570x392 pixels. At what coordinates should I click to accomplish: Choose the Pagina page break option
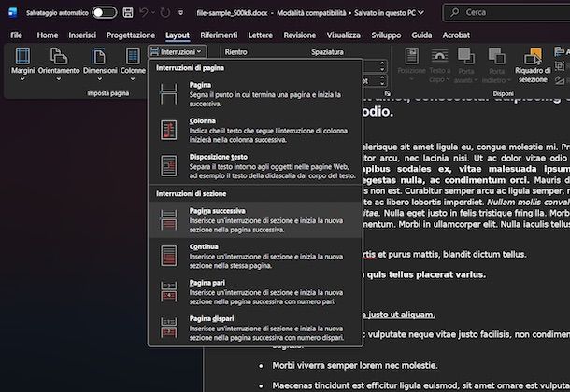click(x=255, y=94)
